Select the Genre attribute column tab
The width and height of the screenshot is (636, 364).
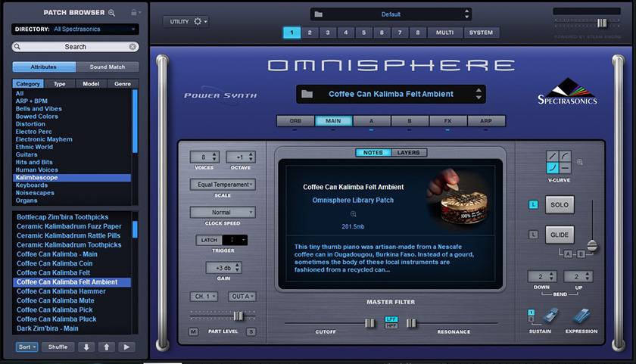click(x=123, y=84)
